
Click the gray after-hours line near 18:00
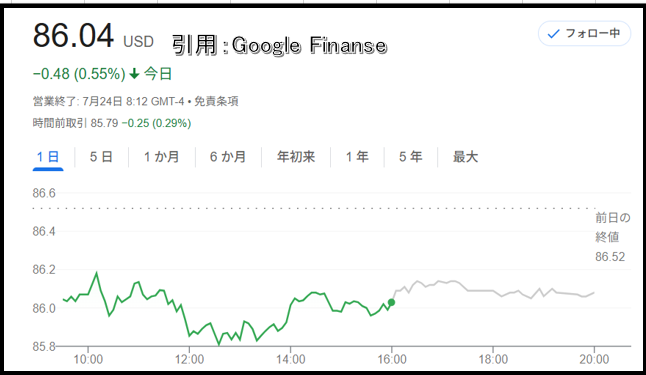point(493,291)
